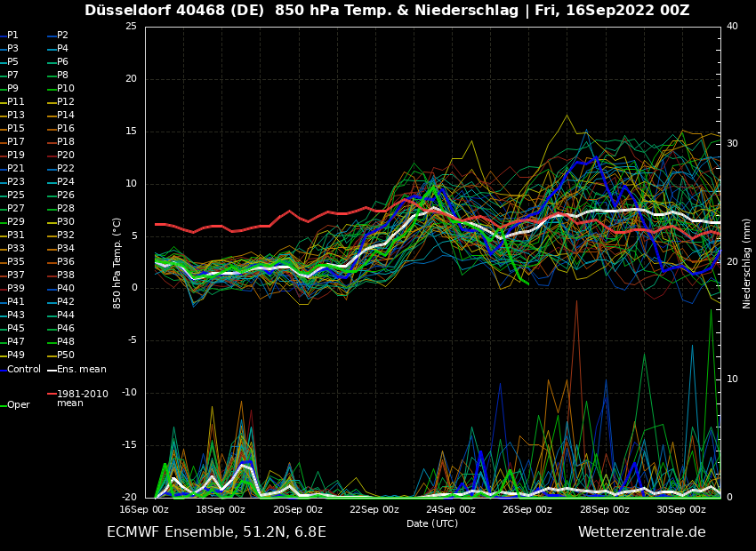756x551 pixels.
Task: Select the P50 ensemble member in legend
Action: (x=65, y=355)
